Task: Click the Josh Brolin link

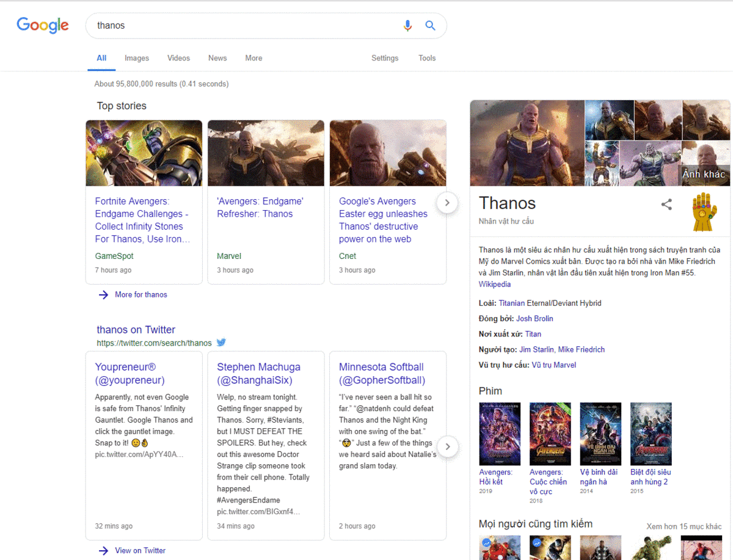Action: coord(534,318)
